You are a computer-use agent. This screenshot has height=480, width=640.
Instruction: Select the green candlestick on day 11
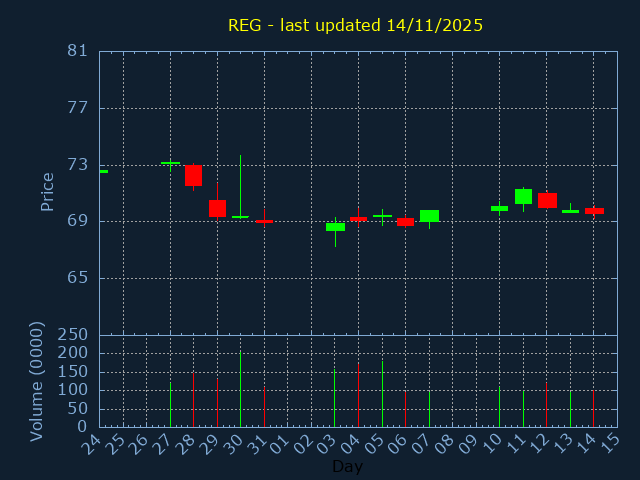523,196
